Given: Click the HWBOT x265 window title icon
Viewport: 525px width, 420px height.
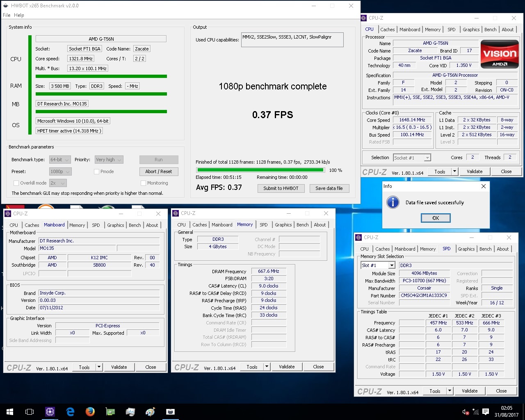Looking at the screenshot, I should point(6,6).
